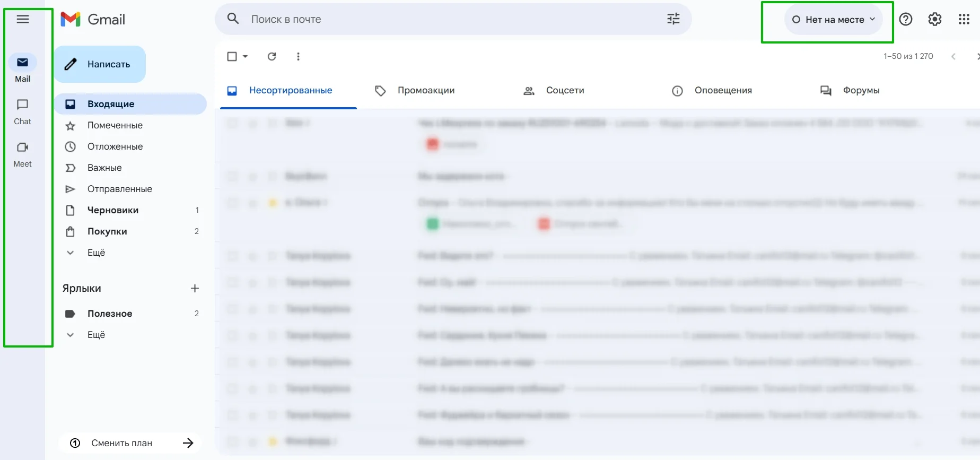
Task: Open the "Нет на месте" status dropdown
Action: [x=833, y=20]
